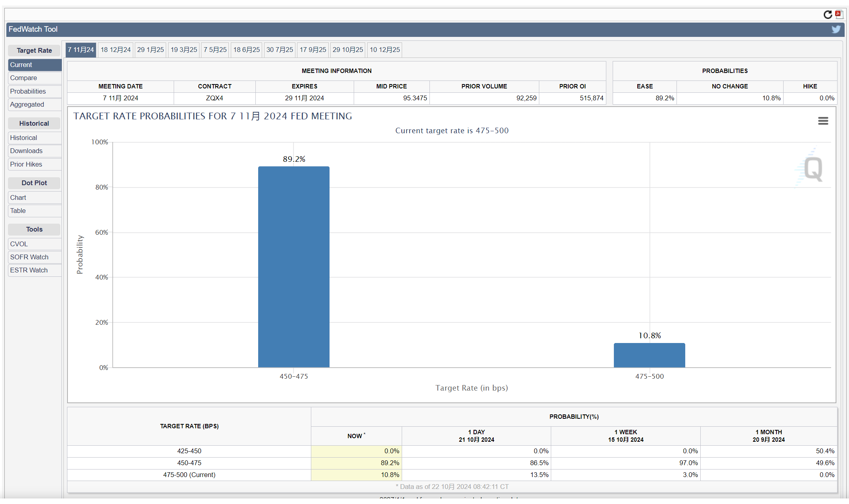Viewport: 849px width, 504px height.
Task: Select the 29 1月25 meeting date
Action: point(150,50)
